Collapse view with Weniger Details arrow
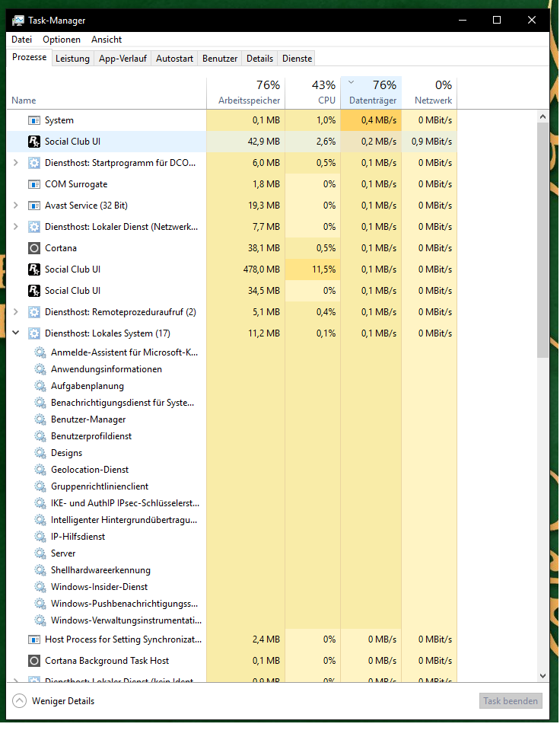560x743 pixels. coord(20,701)
